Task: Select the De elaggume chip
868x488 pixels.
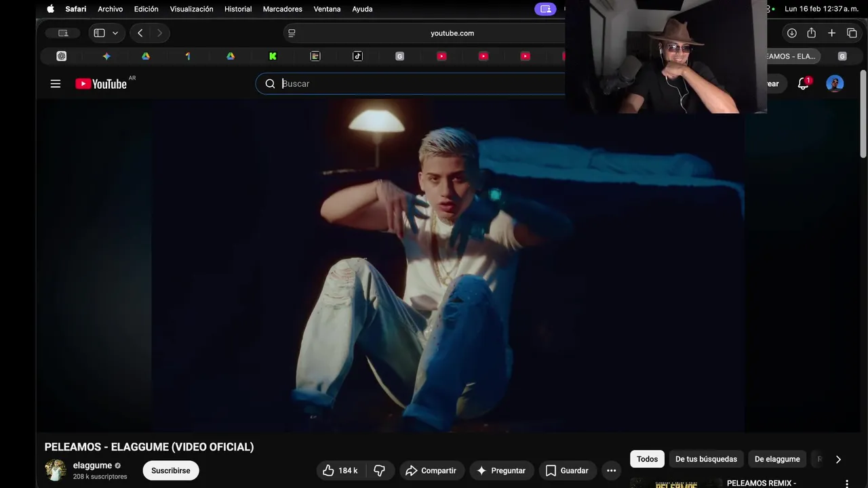Action: (777, 459)
